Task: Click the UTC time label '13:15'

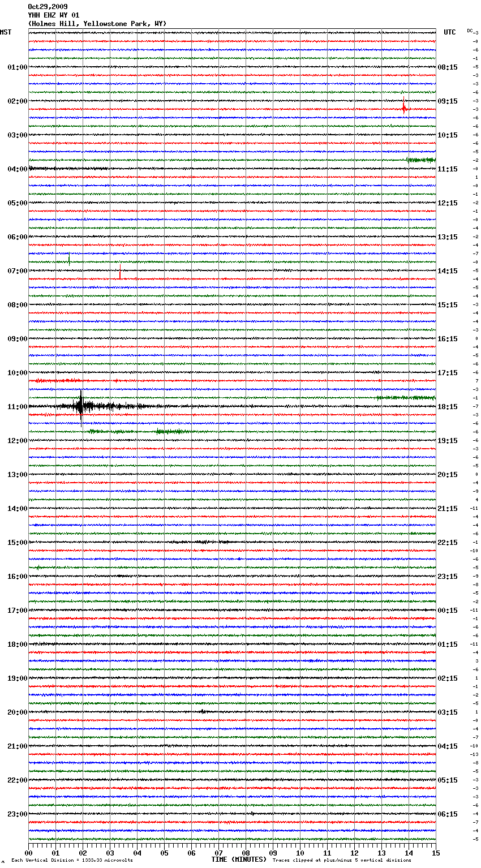Action: pyautogui.click(x=448, y=237)
